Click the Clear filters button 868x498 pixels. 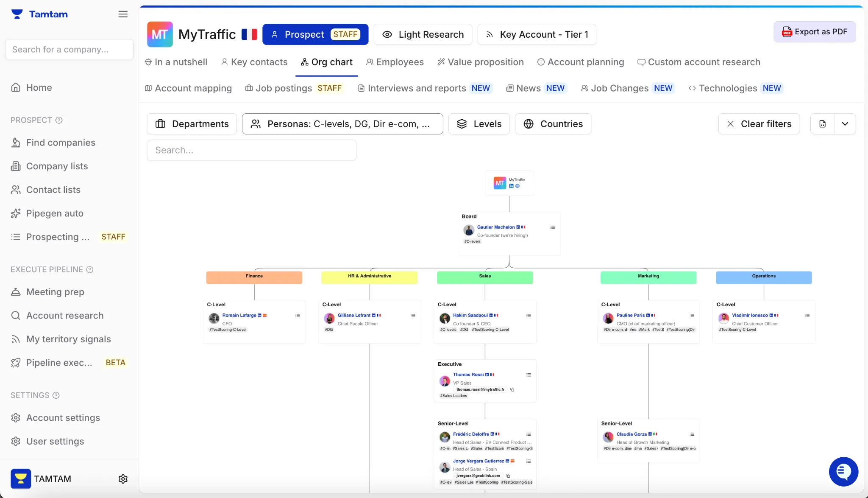pos(759,124)
